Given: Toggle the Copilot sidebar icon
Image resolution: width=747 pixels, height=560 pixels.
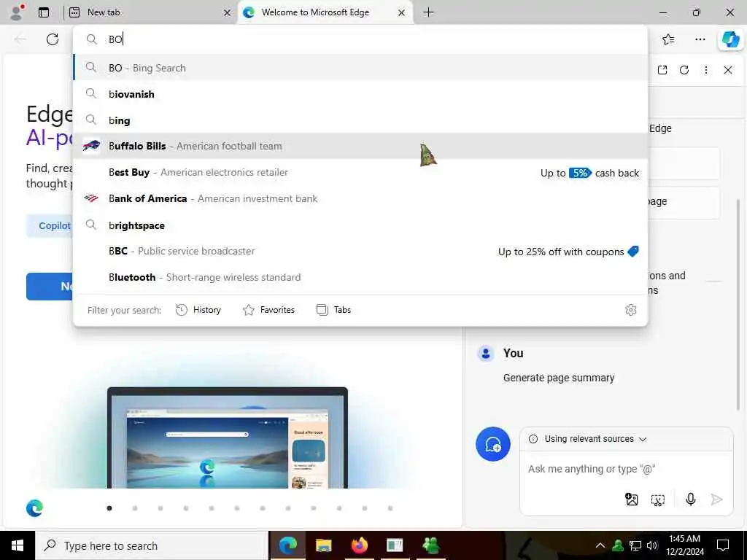Looking at the screenshot, I should [730, 39].
